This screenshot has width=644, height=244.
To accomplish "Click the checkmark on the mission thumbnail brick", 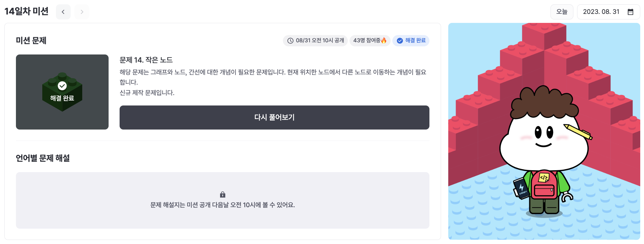I will pyautogui.click(x=62, y=86).
